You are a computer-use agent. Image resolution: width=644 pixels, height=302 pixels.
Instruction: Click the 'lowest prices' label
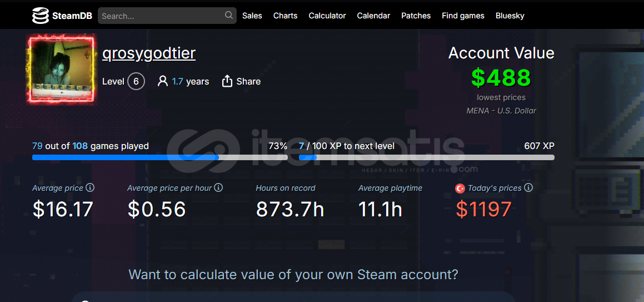[501, 97]
